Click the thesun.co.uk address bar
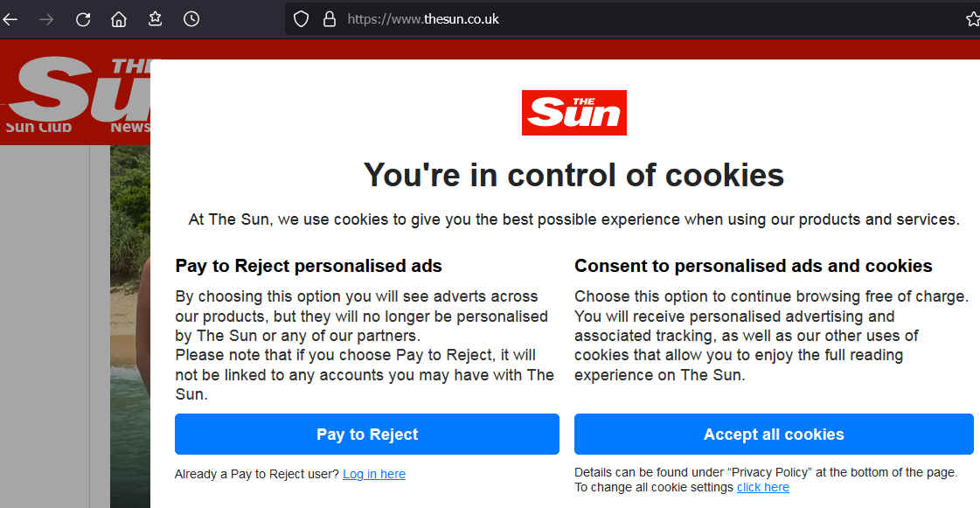Viewport: 980px width, 508px height. (612, 19)
